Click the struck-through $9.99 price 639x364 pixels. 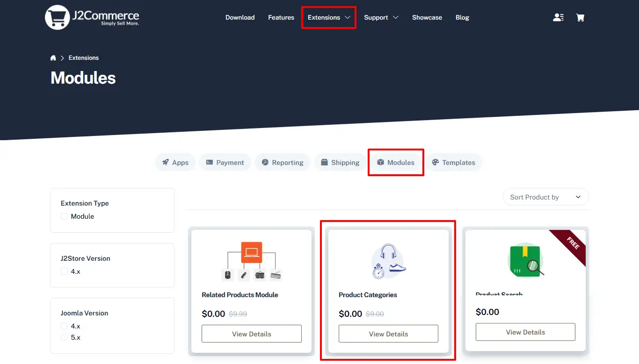tap(238, 314)
